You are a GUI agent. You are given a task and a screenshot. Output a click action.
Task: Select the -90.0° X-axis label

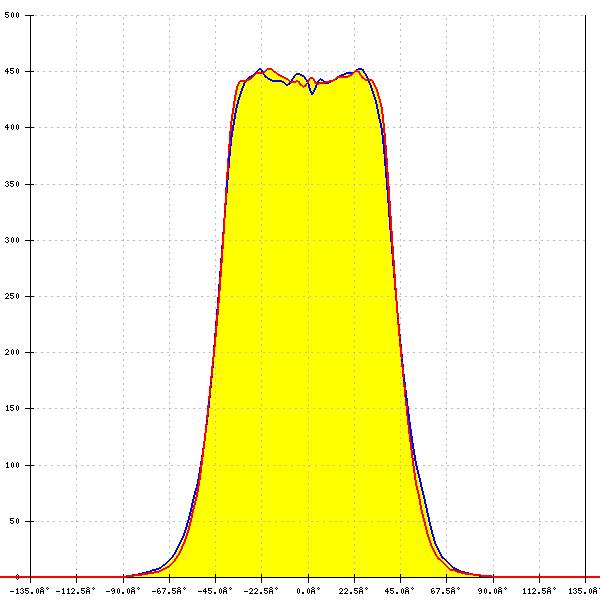[124, 590]
